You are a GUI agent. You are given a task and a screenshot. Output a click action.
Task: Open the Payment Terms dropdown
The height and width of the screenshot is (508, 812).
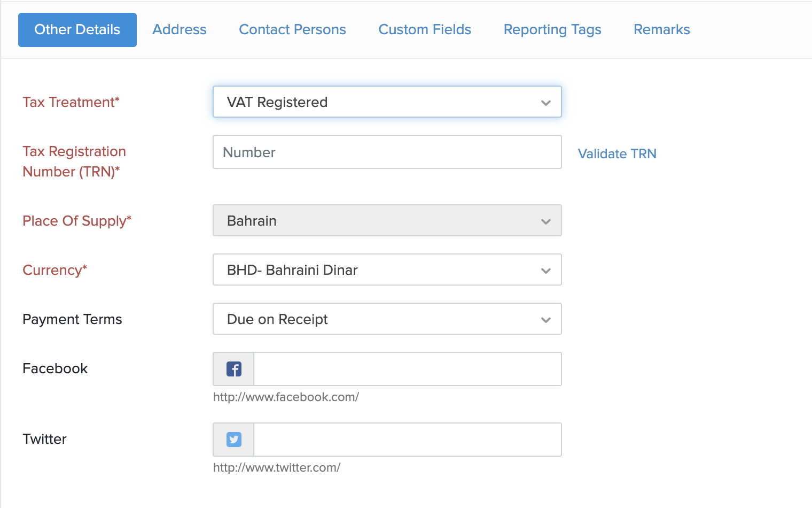pyautogui.click(x=386, y=319)
